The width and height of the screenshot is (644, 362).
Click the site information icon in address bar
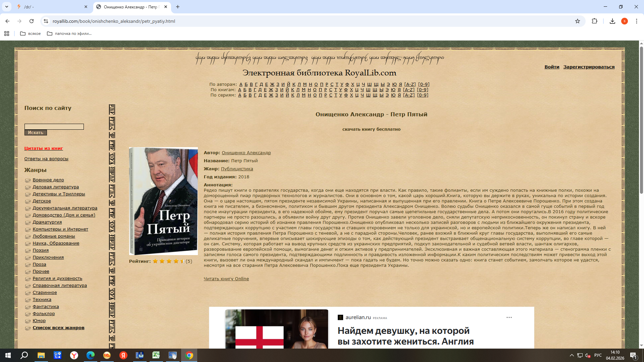point(46,21)
